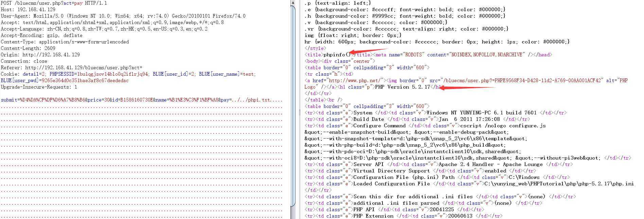The image size is (644, 219).
Task: Click the '<body><div class="center">' line
Action: click(340, 61)
